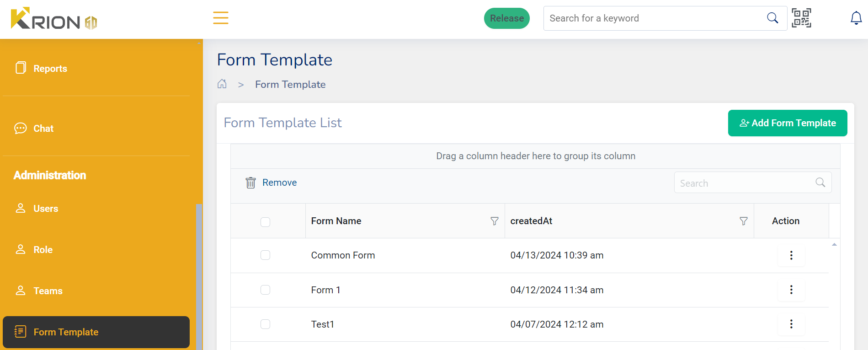Click the hamburger menu icon

[x=220, y=18]
